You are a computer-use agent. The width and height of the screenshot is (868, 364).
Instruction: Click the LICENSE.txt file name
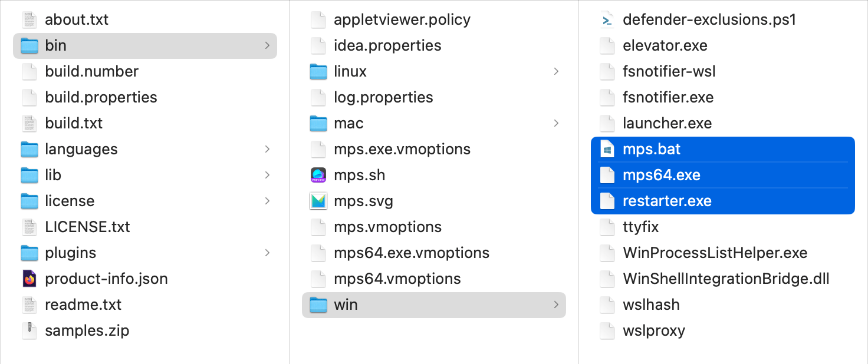pyautogui.click(x=87, y=227)
